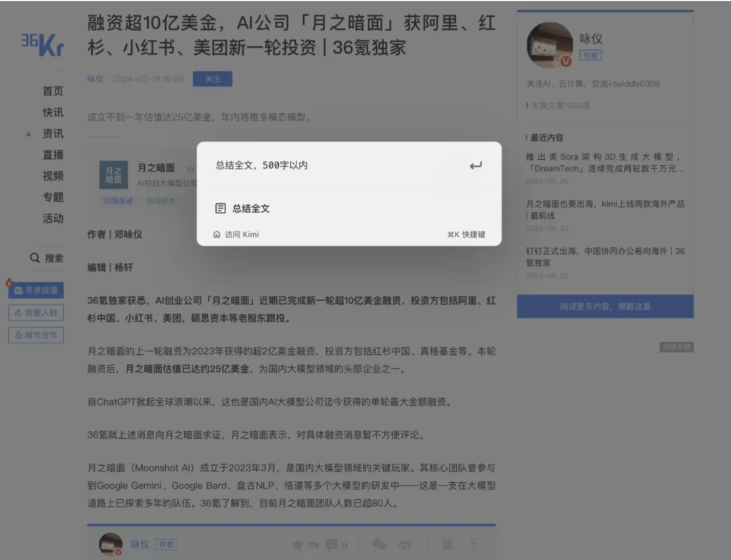Click the 作者 badge in sidebar

[591, 56]
